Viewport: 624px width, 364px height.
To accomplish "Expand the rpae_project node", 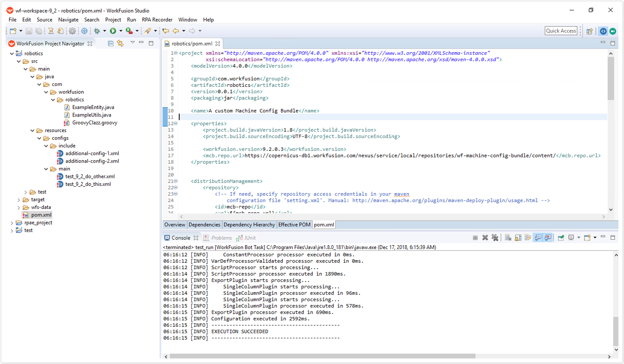I will (12, 223).
